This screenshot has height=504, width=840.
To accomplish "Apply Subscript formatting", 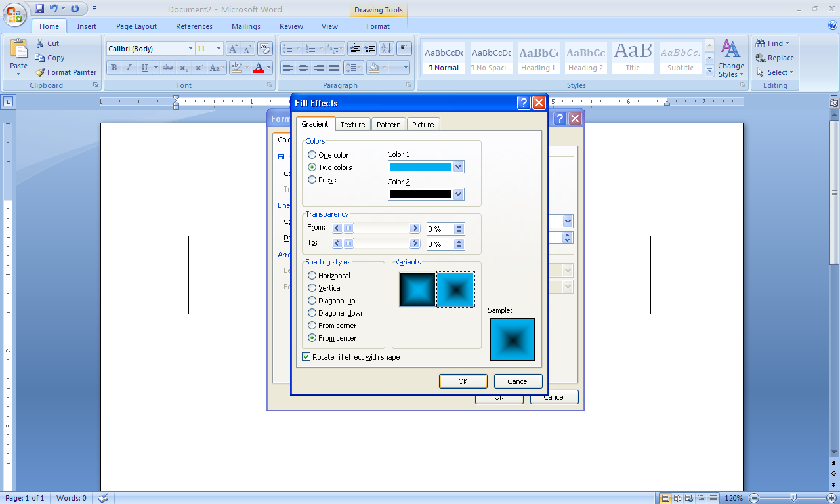I will 184,68.
